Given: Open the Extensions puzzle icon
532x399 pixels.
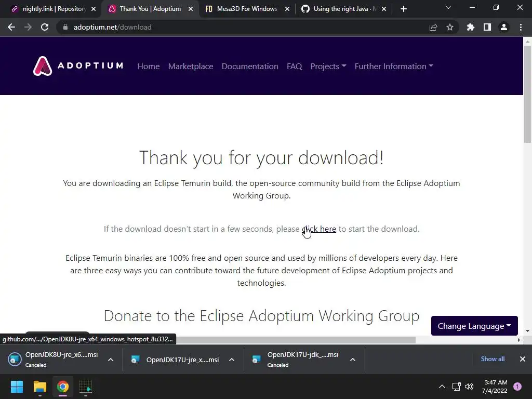Looking at the screenshot, I should click(471, 27).
